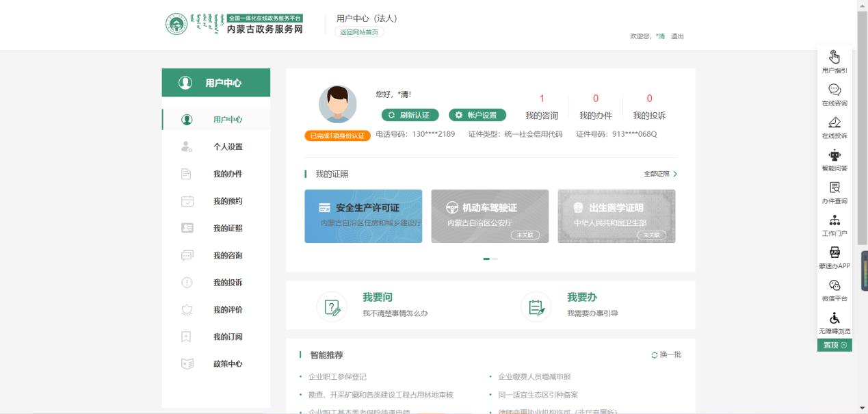
Task: Enable 无障碍浏览 accessibility mode
Action: point(834,318)
